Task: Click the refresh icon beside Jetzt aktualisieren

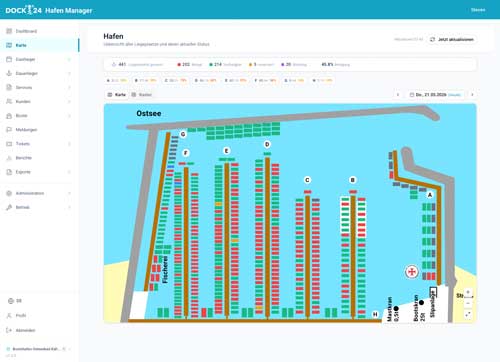Action: (432, 39)
